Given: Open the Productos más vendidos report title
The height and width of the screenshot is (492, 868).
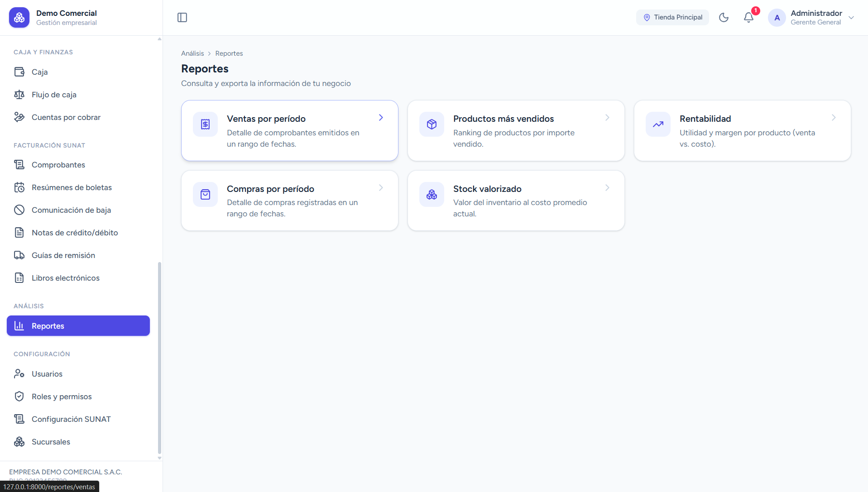Looking at the screenshot, I should click(x=504, y=119).
